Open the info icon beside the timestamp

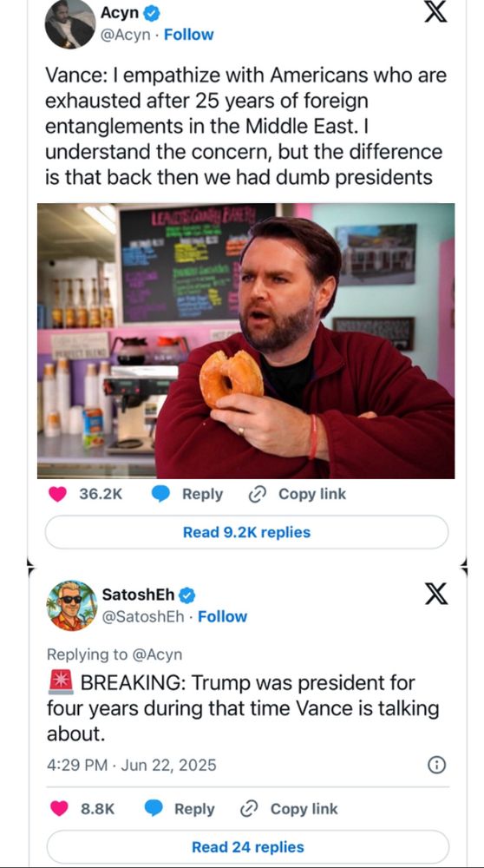437,765
